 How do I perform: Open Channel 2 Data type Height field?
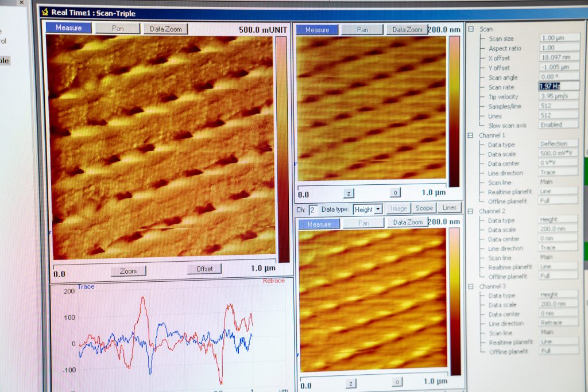pos(558,219)
